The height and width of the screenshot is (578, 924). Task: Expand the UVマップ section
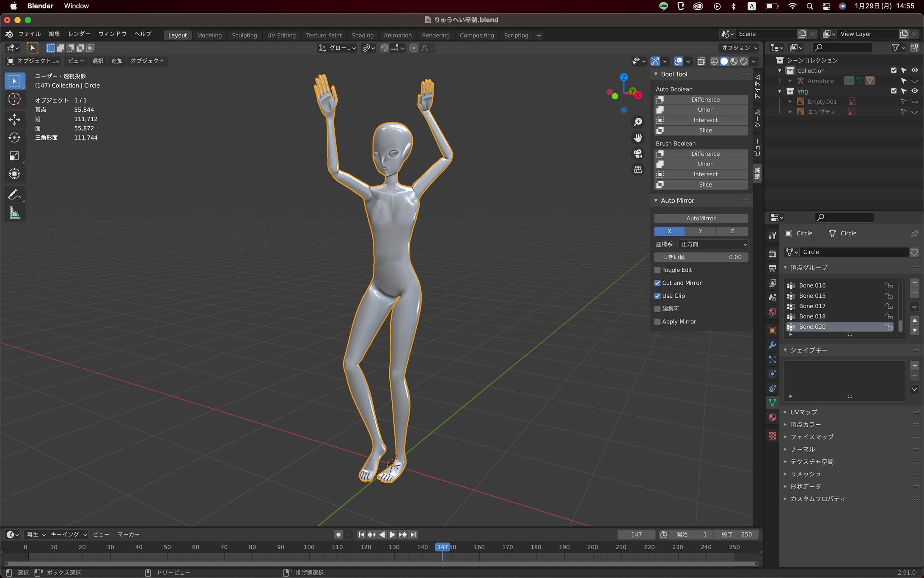pyautogui.click(x=785, y=412)
